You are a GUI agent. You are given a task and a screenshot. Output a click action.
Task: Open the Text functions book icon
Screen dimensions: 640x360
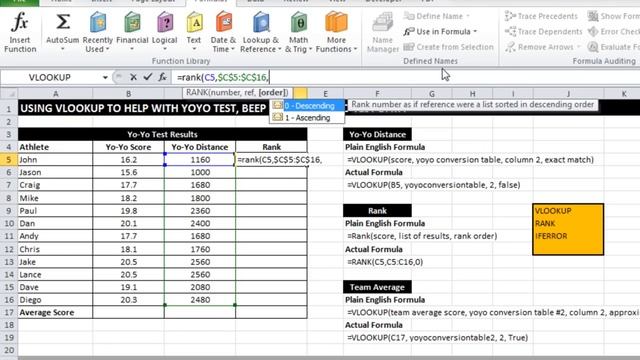pyautogui.click(x=194, y=22)
